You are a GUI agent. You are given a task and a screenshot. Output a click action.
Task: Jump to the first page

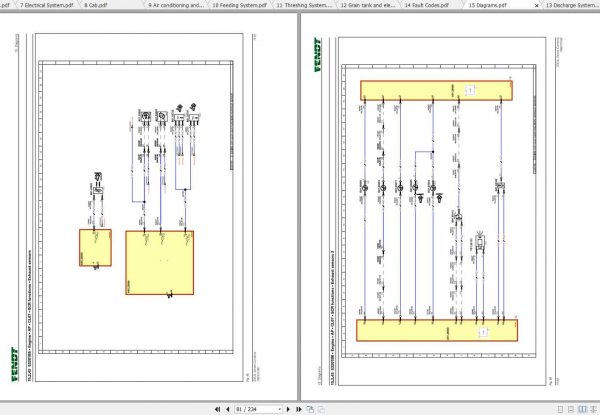(217, 409)
